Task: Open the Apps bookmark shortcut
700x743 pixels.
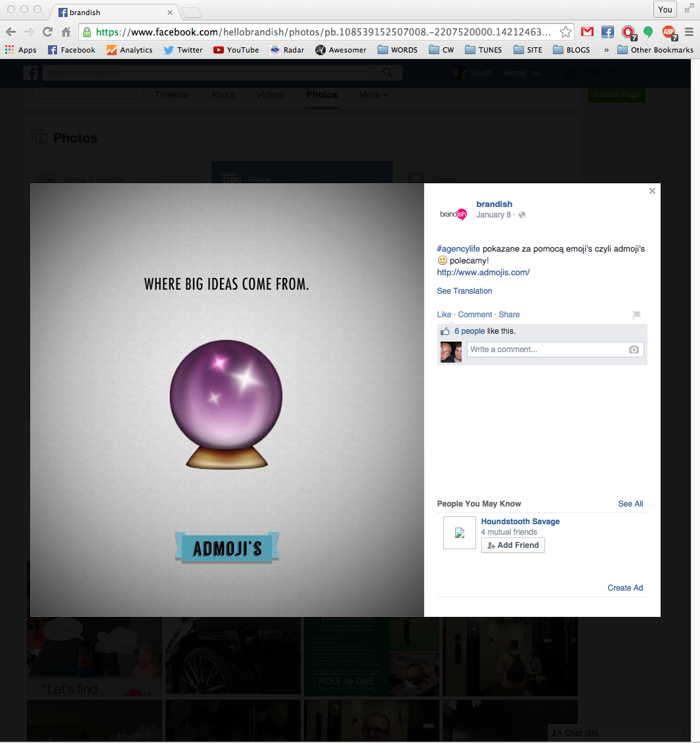Action: point(21,50)
